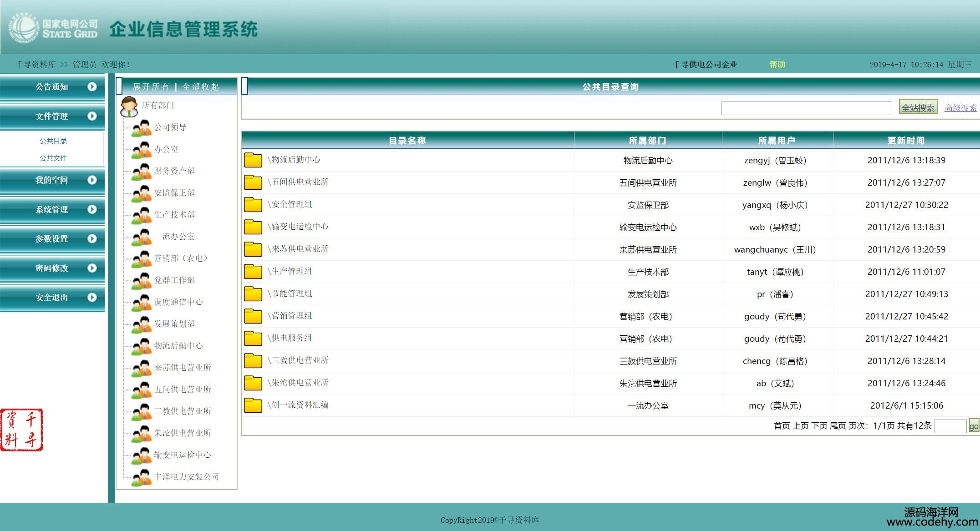This screenshot has height=531, width=980.
Task: Go to 尾页 in pagination
Action: 838,426
